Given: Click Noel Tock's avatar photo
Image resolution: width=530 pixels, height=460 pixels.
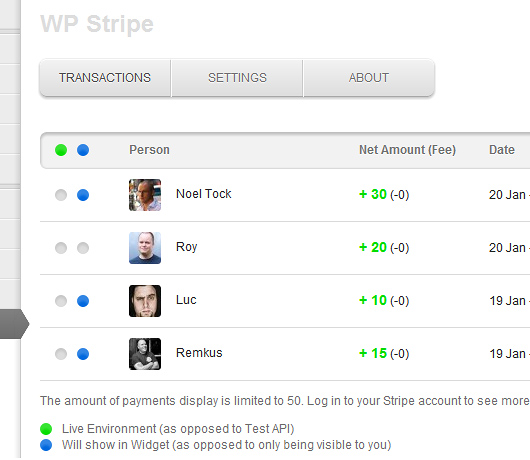Looking at the screenshot, I should coord(145,195).
